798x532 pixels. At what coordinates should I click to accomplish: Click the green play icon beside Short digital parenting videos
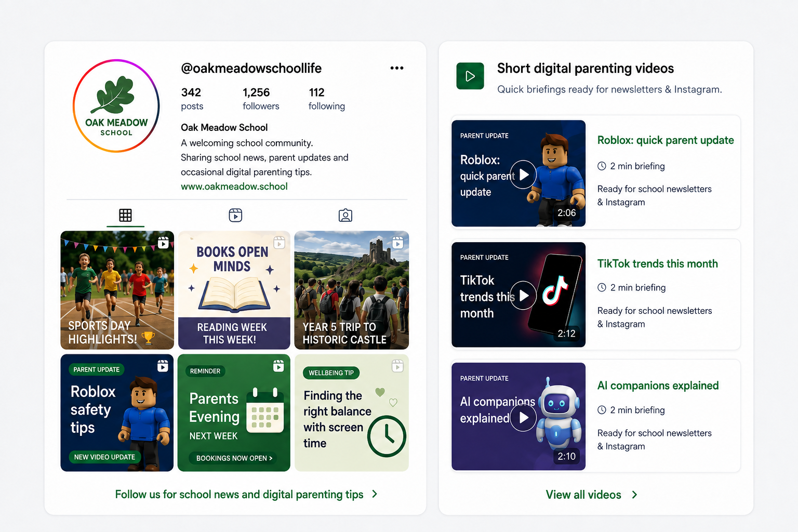tap(470, 76)
